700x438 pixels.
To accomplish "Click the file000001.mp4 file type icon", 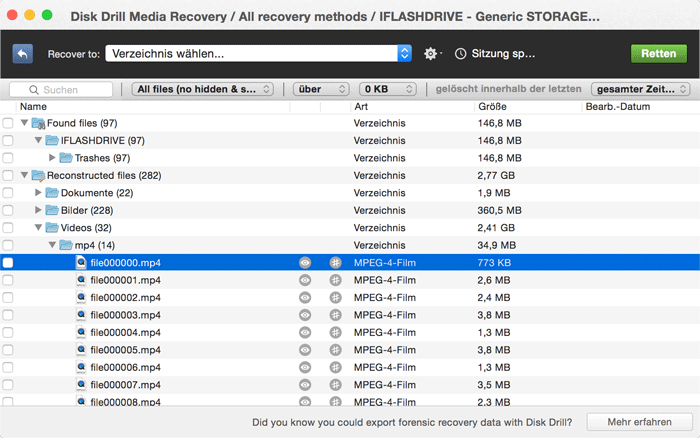I will point(81,280).
